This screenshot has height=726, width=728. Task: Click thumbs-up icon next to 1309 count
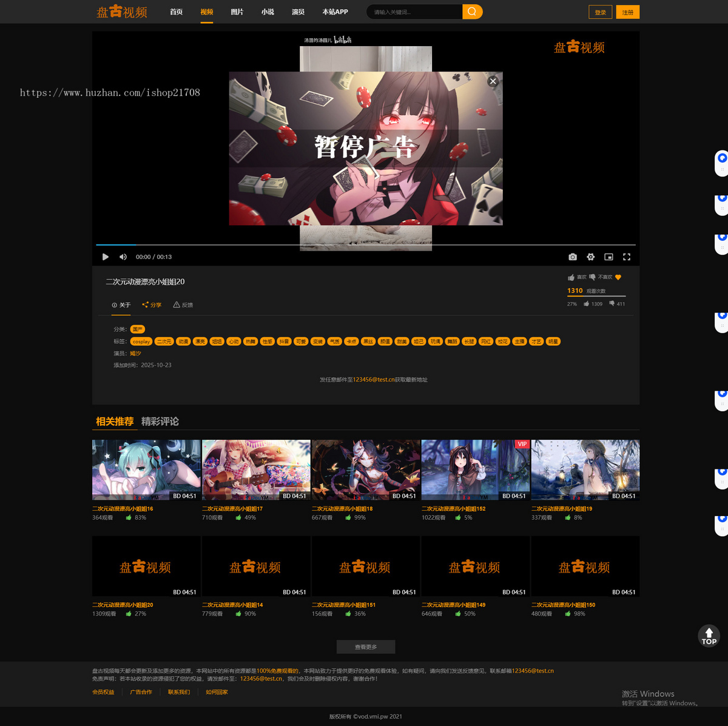click(x=587, y=304)
